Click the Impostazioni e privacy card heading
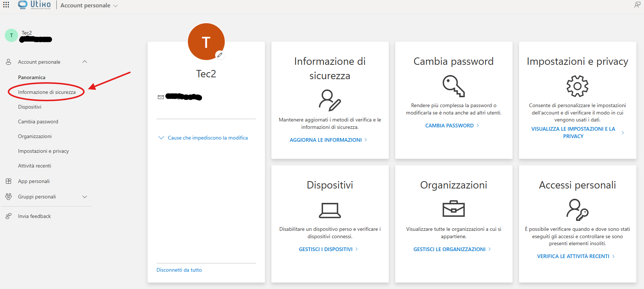 coord(577,61)
